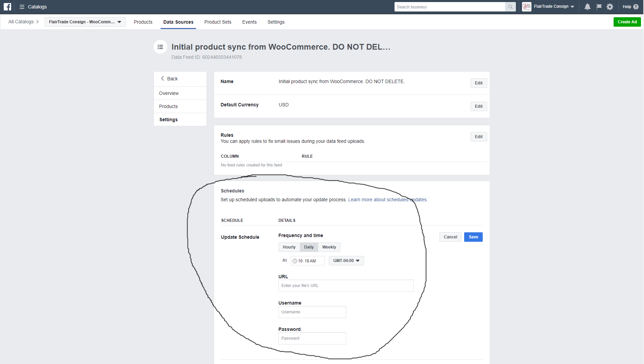This screenshot has width=644, height=364.
Task: Edit the Default Currency
Action: pos(479,106)
